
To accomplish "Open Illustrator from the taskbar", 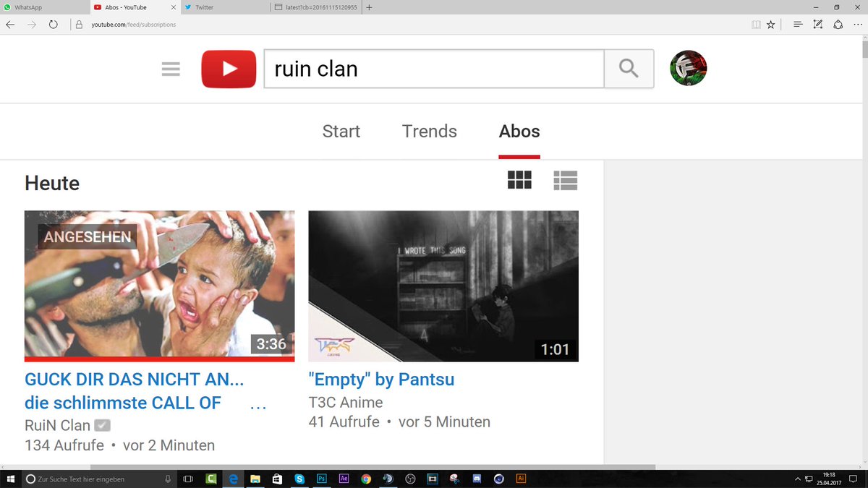I will click(x=521, y=479).
